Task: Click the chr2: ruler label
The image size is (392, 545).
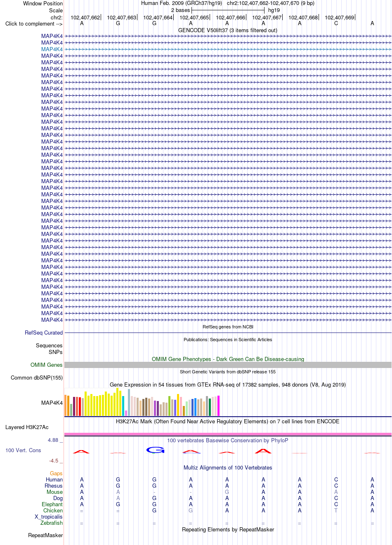Action: (57, 17)
